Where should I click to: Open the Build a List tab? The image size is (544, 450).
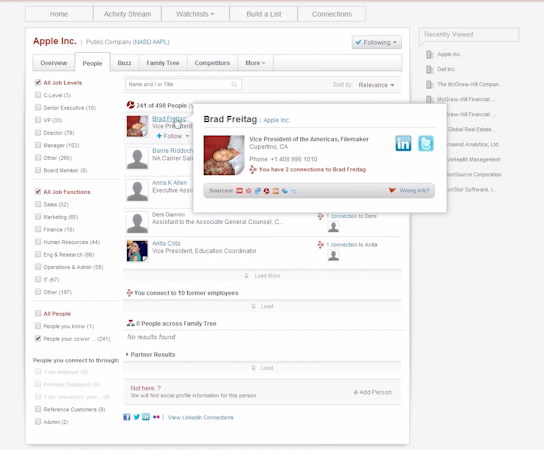tap(264, 14)
